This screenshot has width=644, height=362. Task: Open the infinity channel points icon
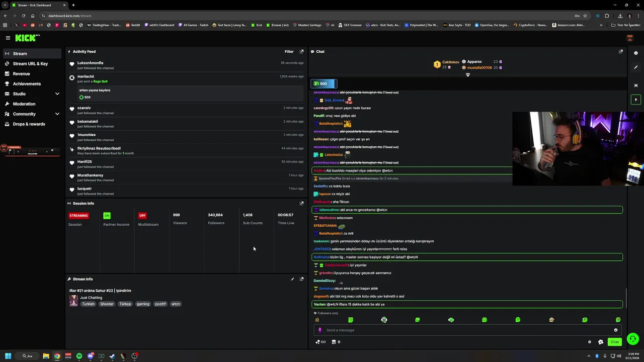click(x=320, y=342)
